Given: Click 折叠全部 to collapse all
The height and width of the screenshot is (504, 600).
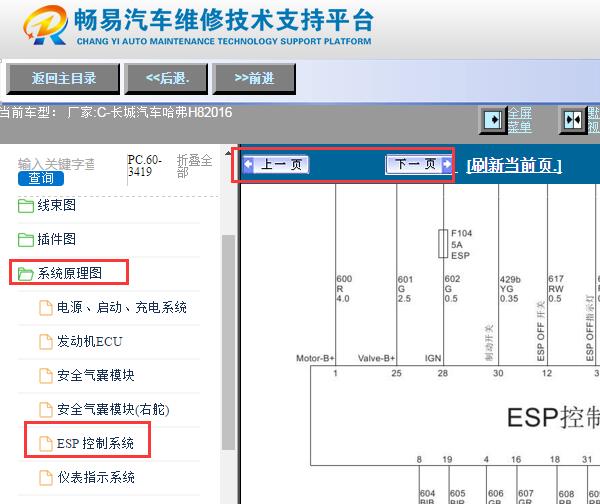Looking at the screenshot, I should coord(194,166).
